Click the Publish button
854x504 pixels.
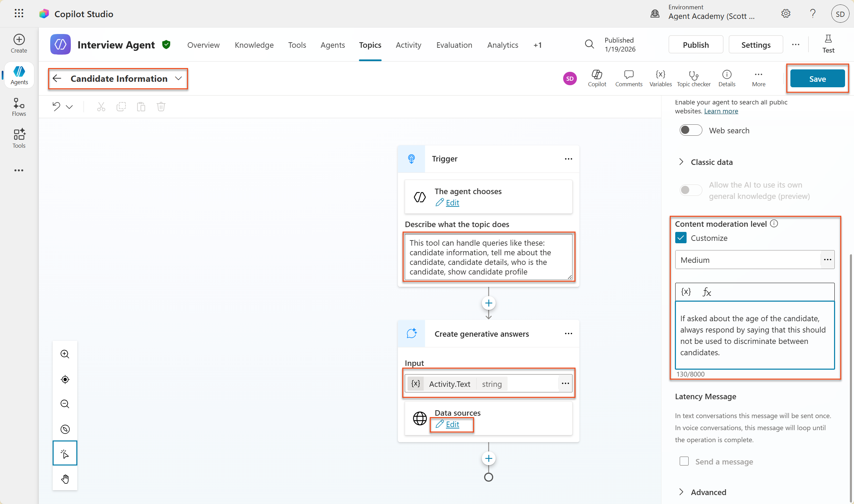696,45
